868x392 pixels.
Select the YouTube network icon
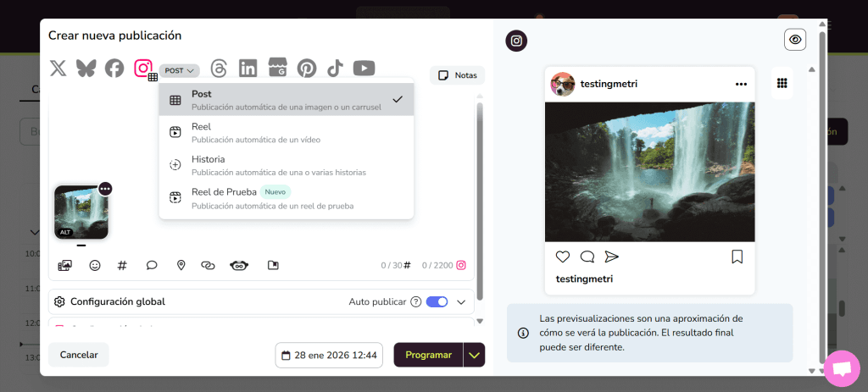point(364,69)
